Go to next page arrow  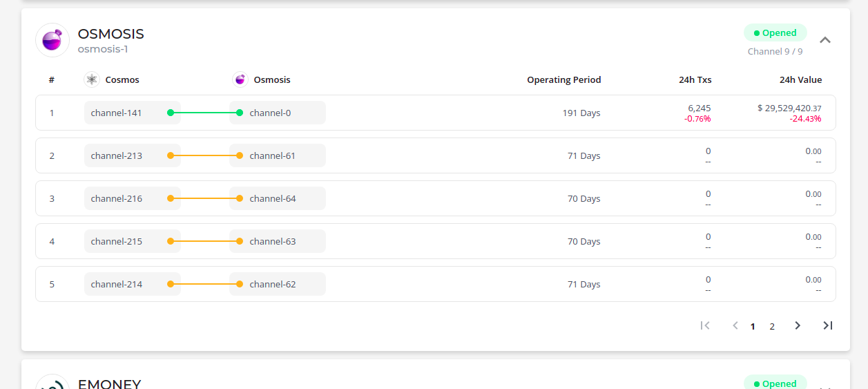click(x=798, y=325)
